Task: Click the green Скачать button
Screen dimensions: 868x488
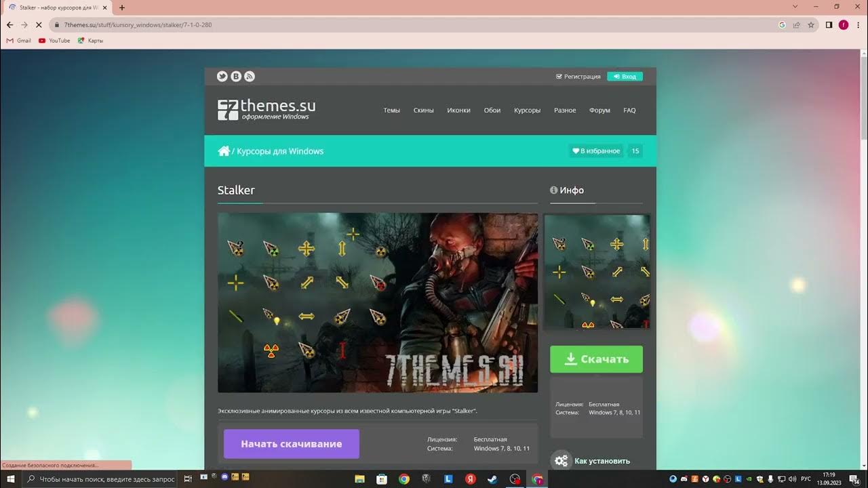Action: click(x=596, y=359)
